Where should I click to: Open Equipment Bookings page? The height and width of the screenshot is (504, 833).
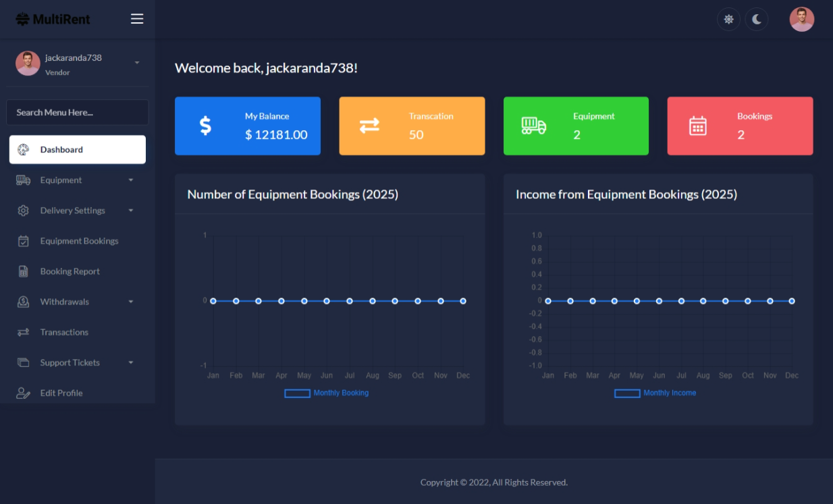(x=78, y=241)
